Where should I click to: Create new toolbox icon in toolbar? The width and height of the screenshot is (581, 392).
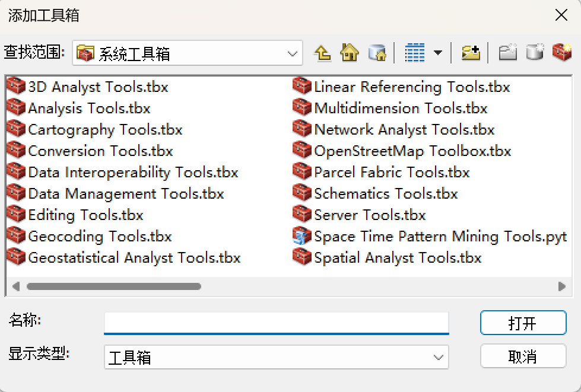click(562, 53)
